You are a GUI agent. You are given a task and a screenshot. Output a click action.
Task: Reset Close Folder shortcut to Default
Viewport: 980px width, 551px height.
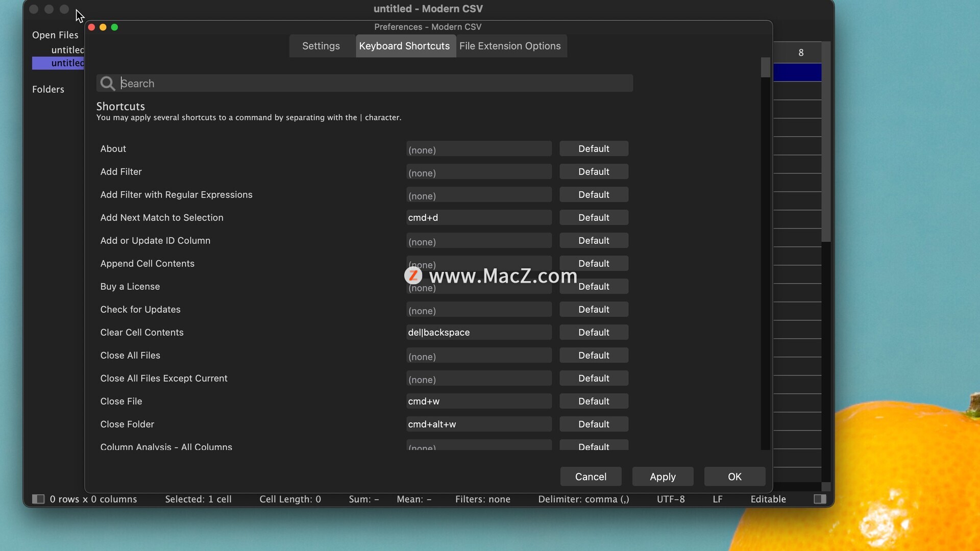coord(594,424)
